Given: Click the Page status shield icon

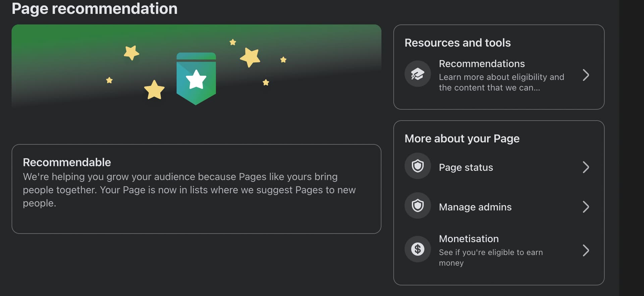Looking at the screenshot, I should (418, 166).
